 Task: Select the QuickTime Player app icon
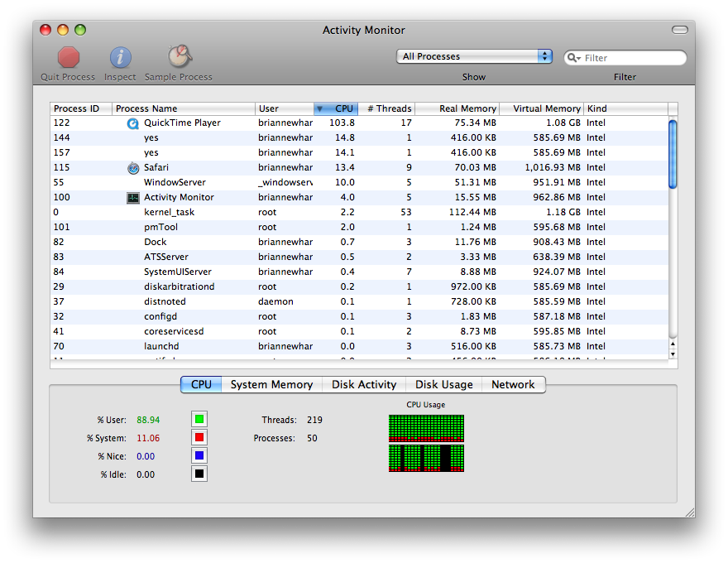133,123
